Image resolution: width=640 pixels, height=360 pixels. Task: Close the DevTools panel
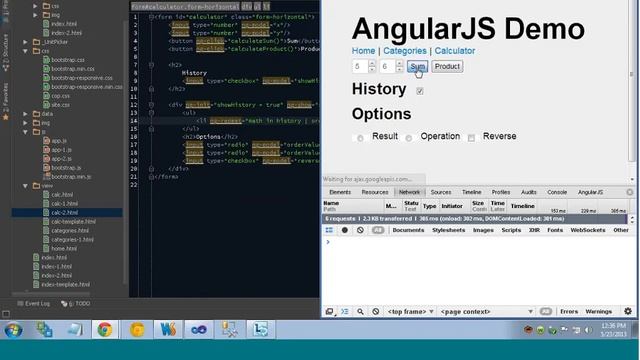(x=630, y=192)
